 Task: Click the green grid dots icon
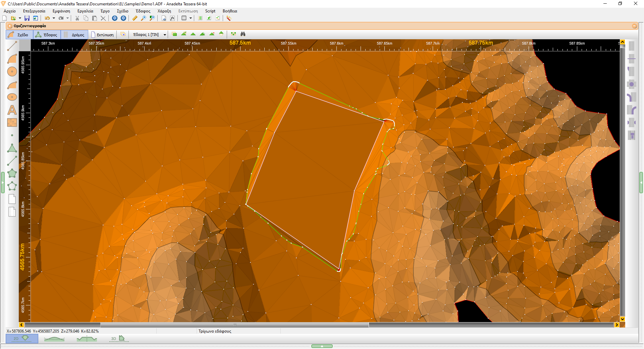[x=233, y=34]
